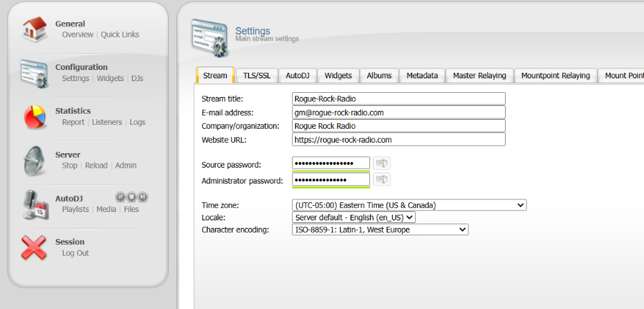The height and width of the screenshot is (309, 644).
Task: Click the General house icon
Action: 35,29
